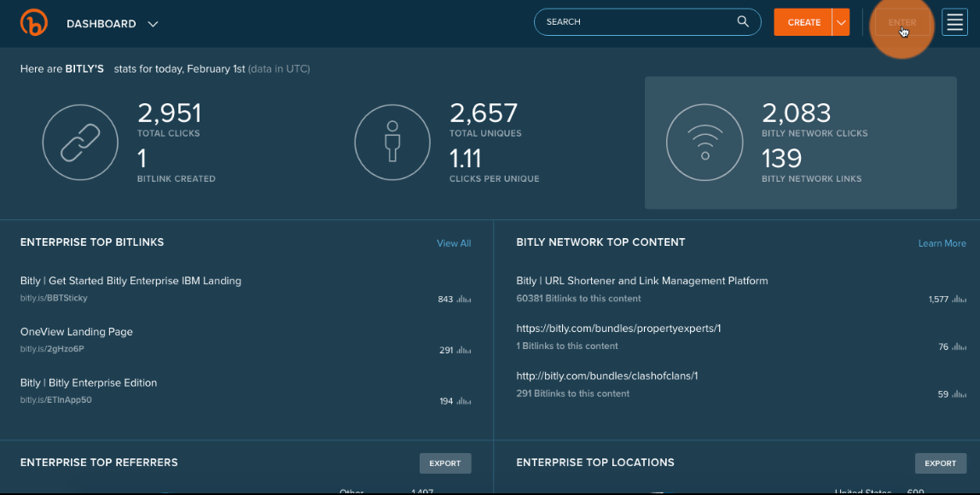The width and height of the screenshot is (980, 495).
Task: Click stats bars icon next to 59
Action: click(960, 394)
